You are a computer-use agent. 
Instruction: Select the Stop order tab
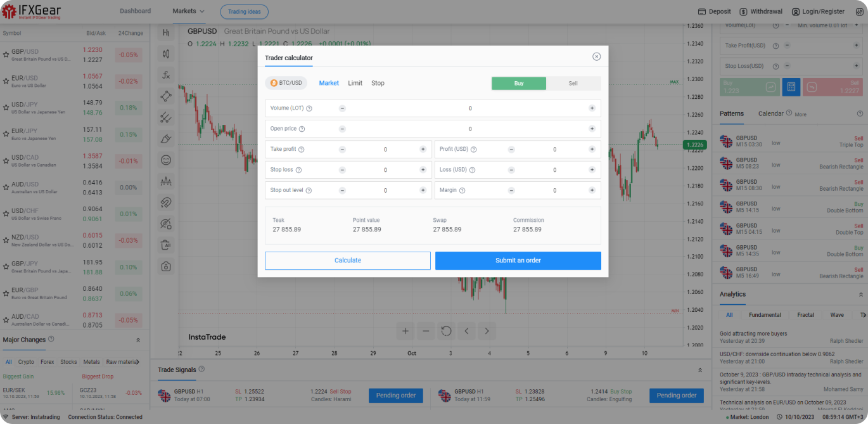pos(378,83)
